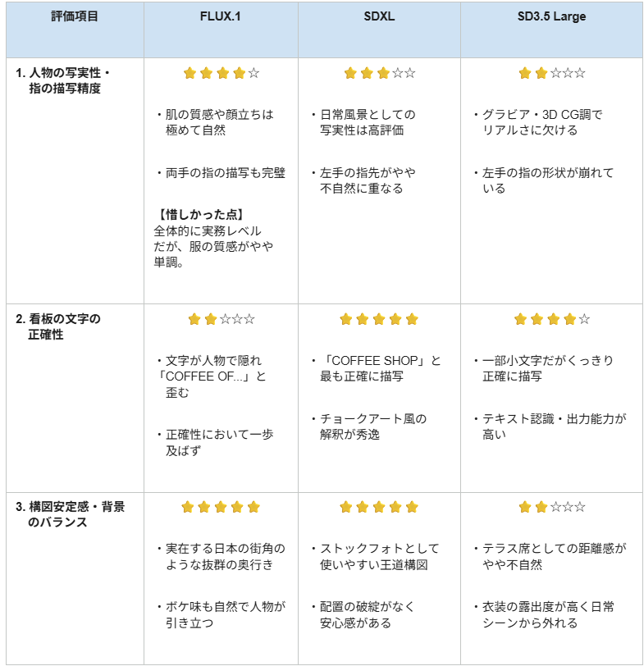Click the テキスト認識・出力能力が高い text

pyautogui.click(x=550, y=427)
